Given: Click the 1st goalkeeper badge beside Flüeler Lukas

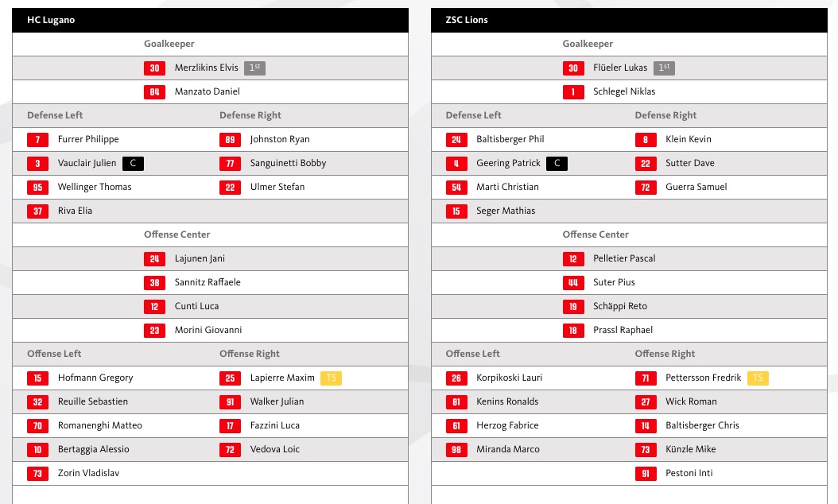Looking at the screenshot, I should [664, 68].
